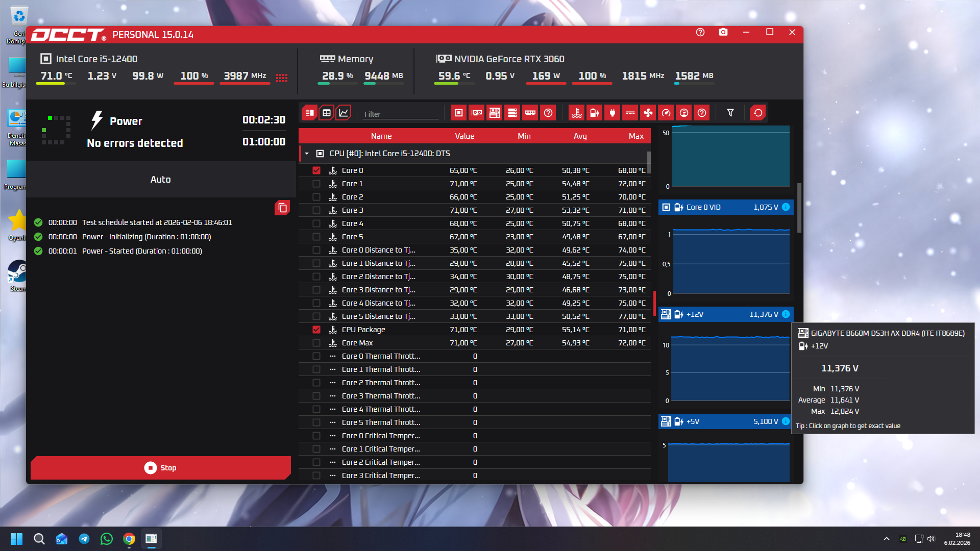
Task: Click the info icon on Core 0 VID
Action: coord(786,207)
